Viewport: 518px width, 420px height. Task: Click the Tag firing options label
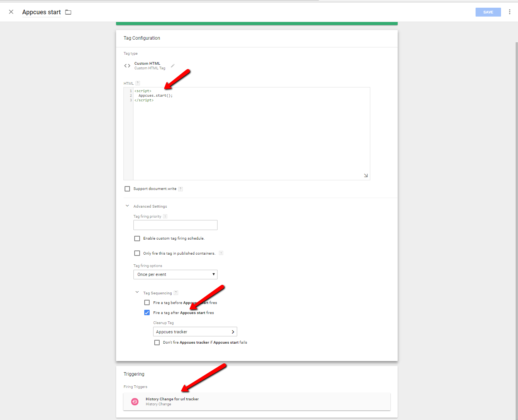pyautogui.click(x=148, y=266)
